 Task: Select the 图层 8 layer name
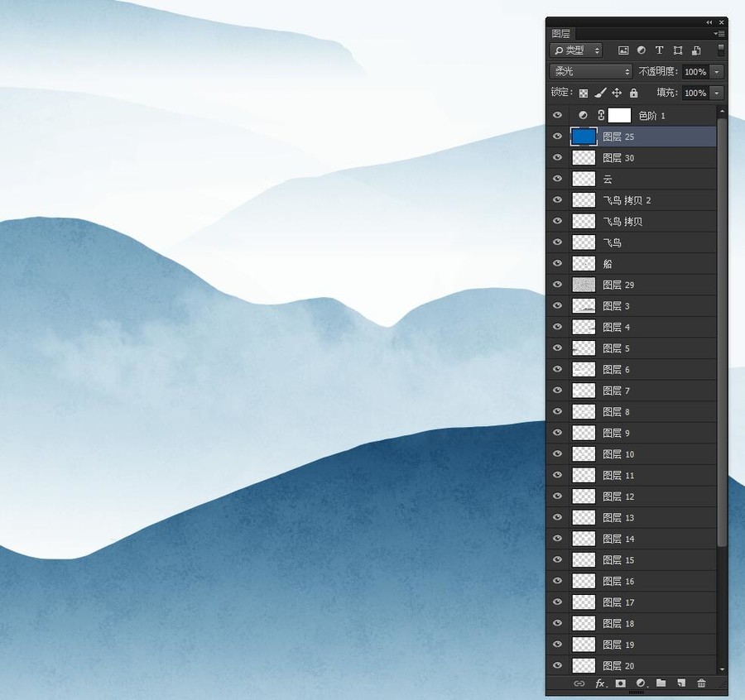[x=616, y=412]
